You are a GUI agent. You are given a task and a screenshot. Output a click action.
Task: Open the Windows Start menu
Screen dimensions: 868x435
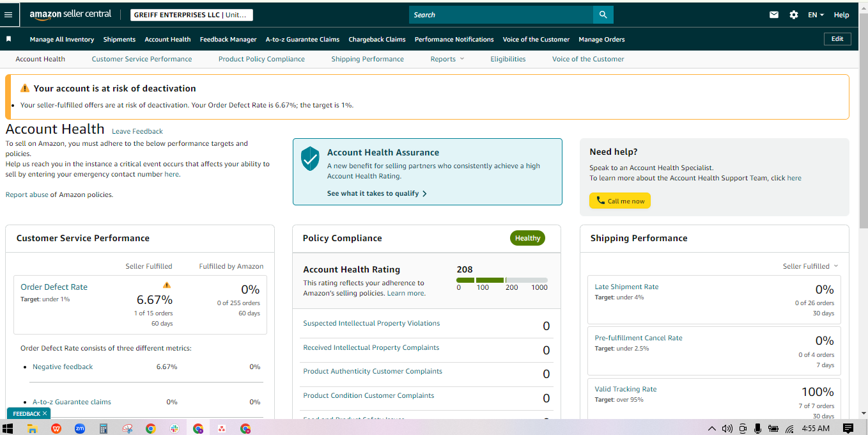coord(8,429)
